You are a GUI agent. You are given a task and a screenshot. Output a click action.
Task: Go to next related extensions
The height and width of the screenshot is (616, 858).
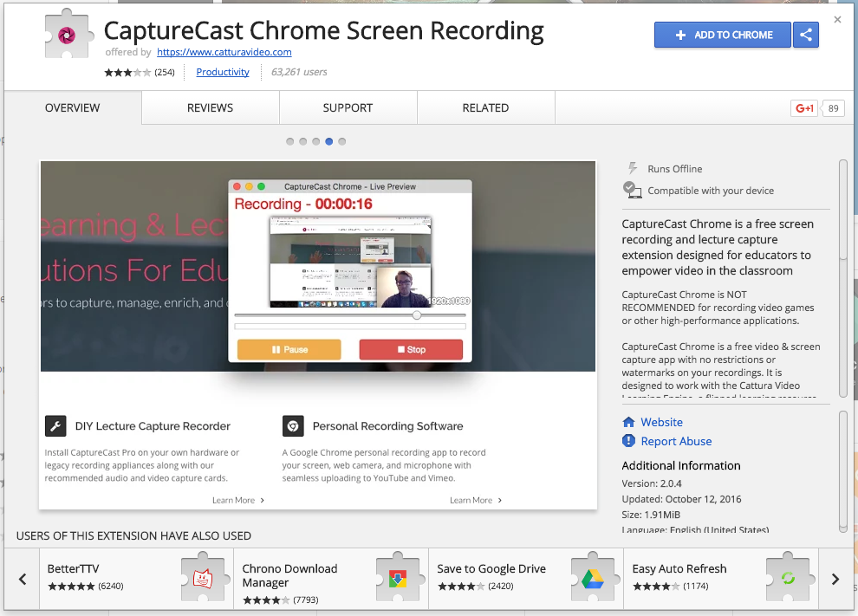835,579
